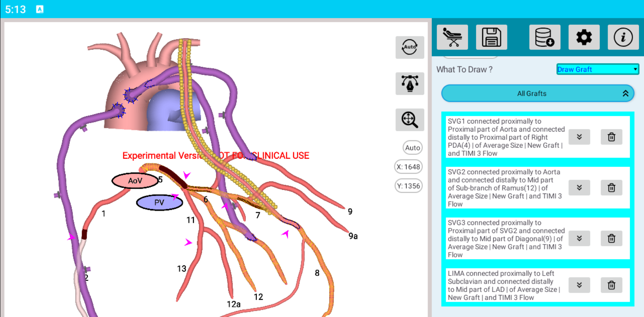Open the settings gear icon

[x=584, y=37]
